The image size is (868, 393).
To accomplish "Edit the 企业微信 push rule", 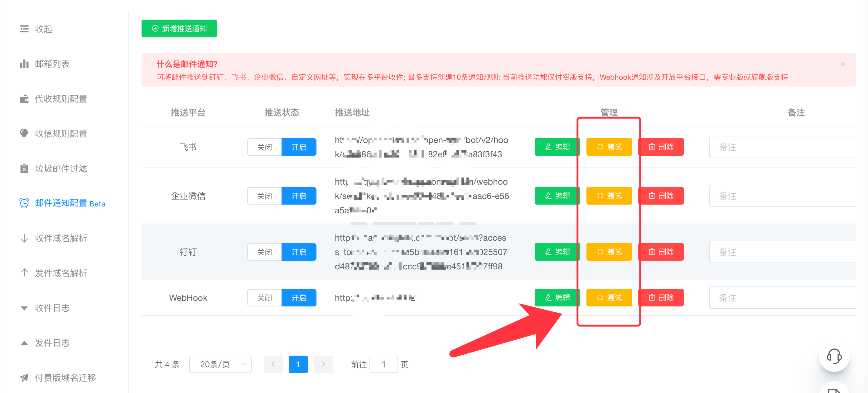I will [557, 196].
